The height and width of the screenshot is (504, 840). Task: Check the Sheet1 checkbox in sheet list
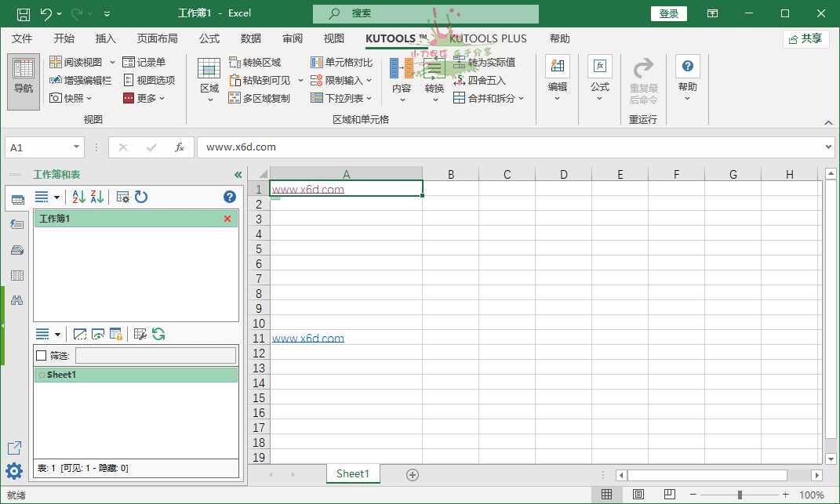click(41, 375)
